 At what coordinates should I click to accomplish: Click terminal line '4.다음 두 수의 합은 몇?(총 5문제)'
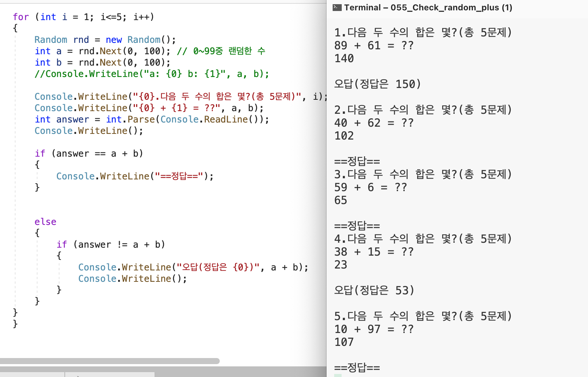pos(423,239)
